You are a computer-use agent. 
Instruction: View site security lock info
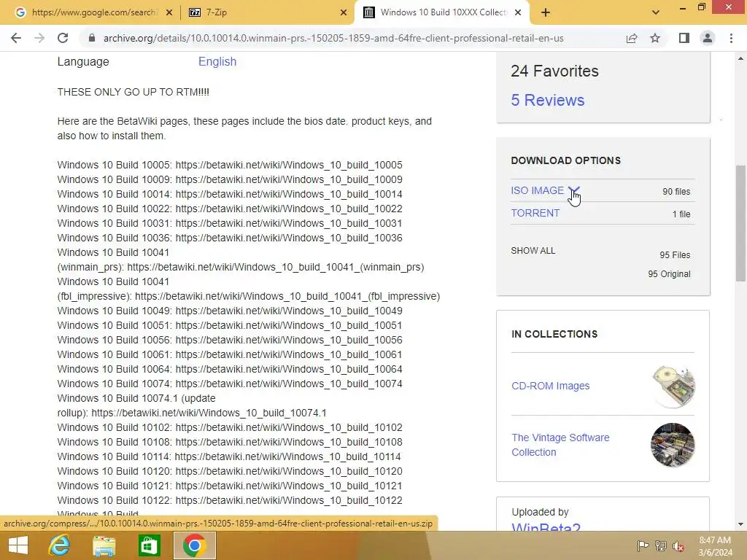tap(92, 38)
